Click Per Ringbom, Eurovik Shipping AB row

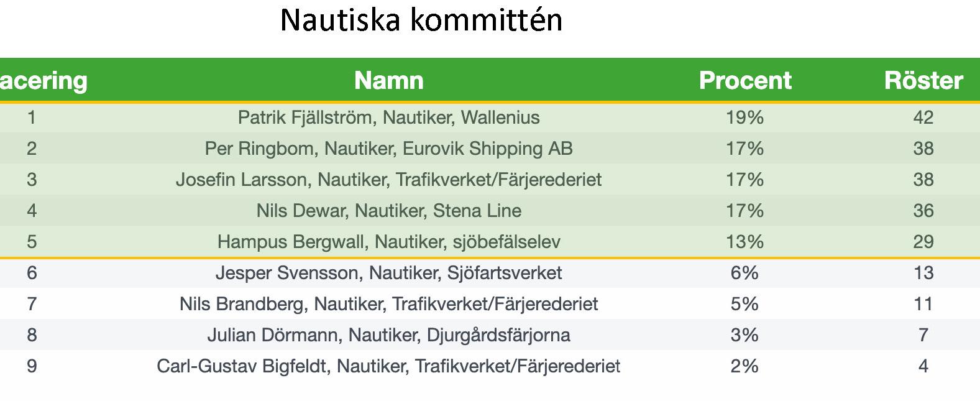490,149
